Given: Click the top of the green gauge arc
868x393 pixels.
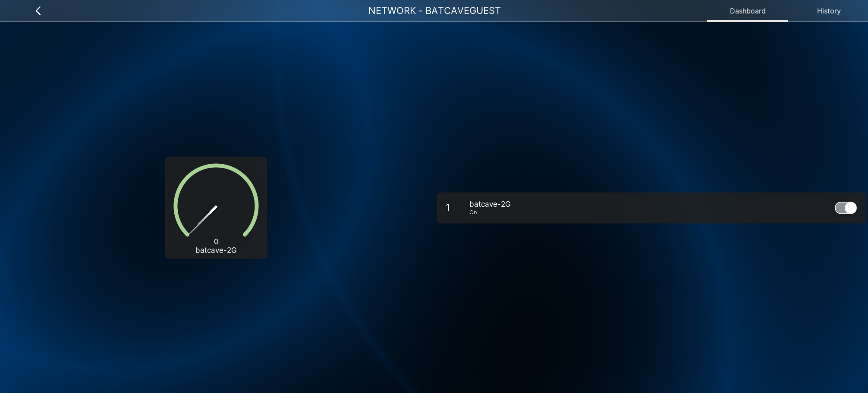Looking at the screenshot, I should click(216, 165).
